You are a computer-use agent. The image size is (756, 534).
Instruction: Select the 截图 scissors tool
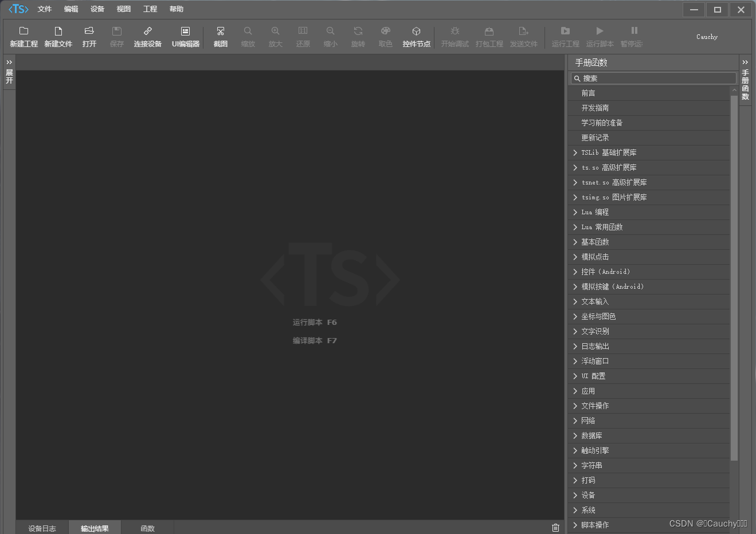pyautogui.click(x=220, y=31)
